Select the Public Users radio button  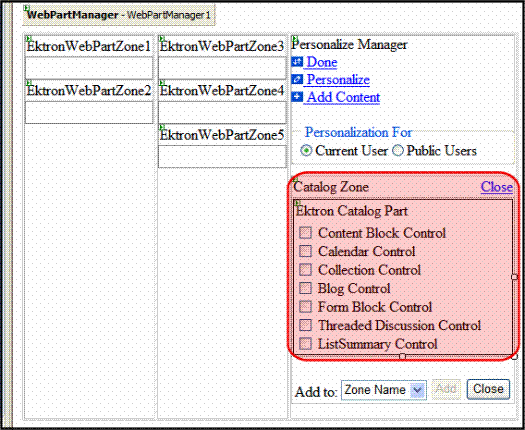coord(398,151)
